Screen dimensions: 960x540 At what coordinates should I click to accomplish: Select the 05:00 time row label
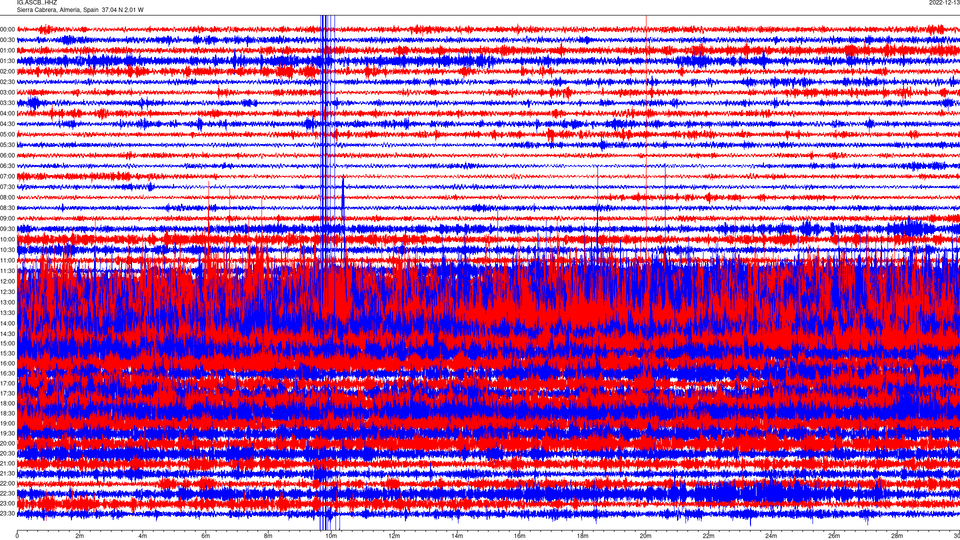click(8, 134)
